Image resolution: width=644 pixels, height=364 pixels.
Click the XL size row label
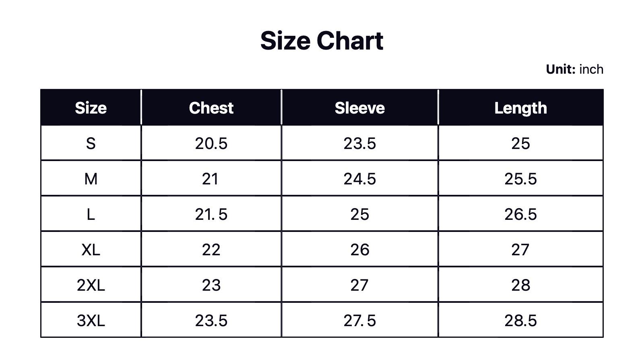91,250
